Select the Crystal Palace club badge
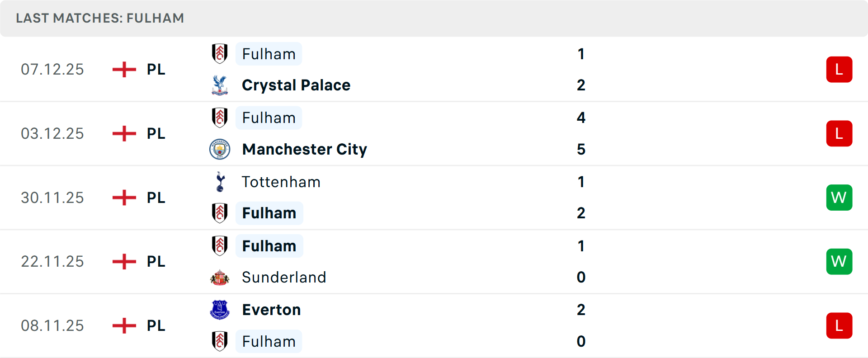 pos(220,85)
